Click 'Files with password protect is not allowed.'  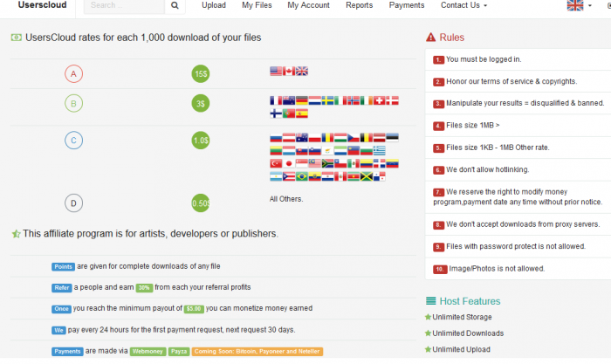coord(516,246)
